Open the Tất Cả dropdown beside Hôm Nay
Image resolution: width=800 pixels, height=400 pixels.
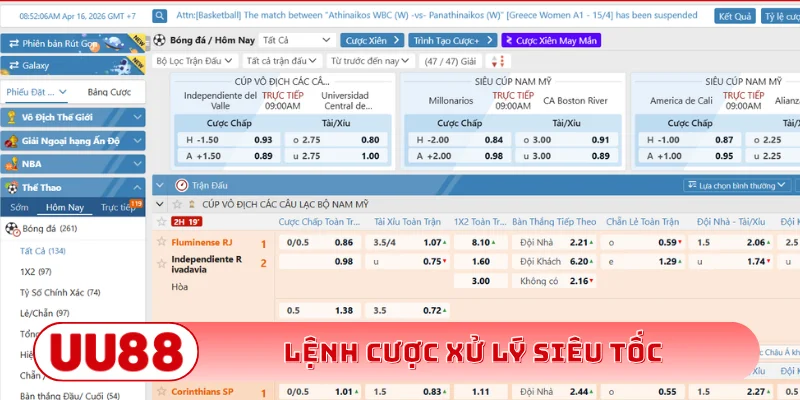297,40
